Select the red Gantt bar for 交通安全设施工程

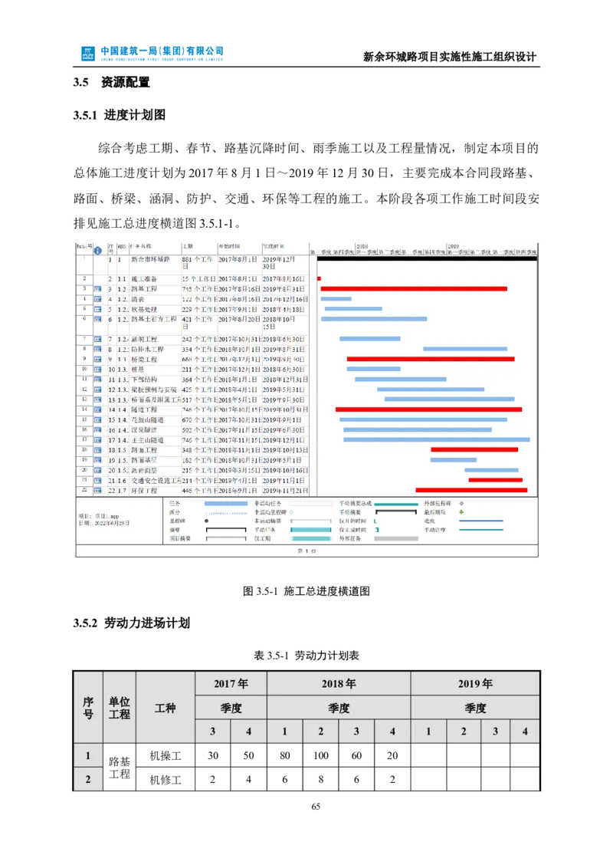tap(497, 479)
